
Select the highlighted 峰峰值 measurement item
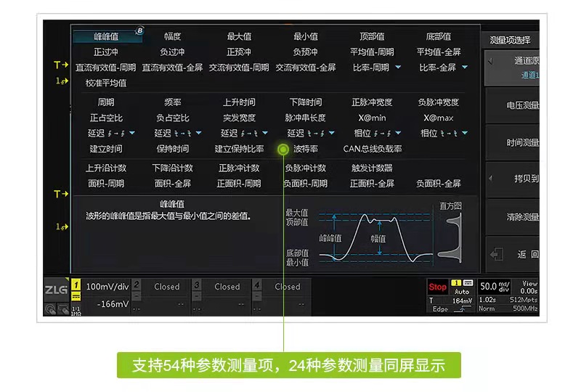click(106, 36)
